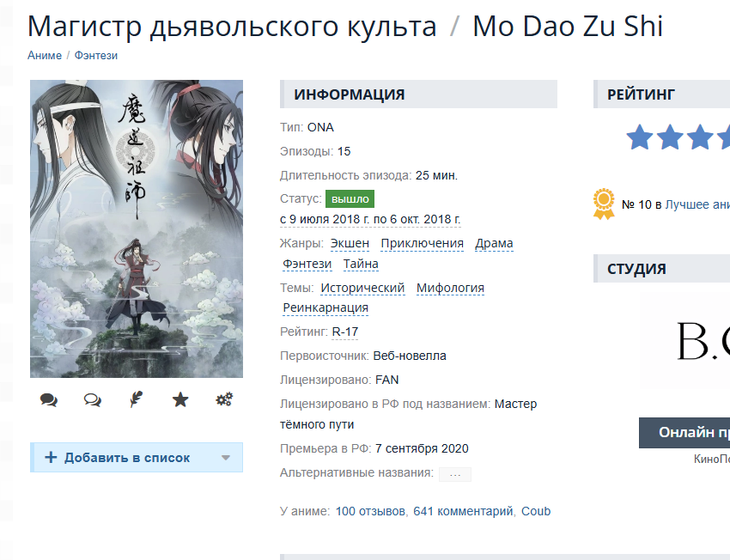Click the favorite star icon under poster
The image size is (730, 560).
180,399
